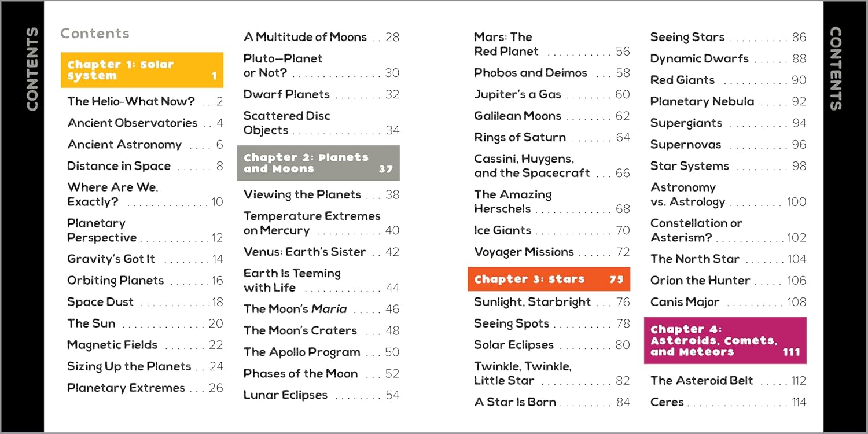868x434 pixels.
Task: Go to The Apollo Program entry
Action: coord(321,352)
